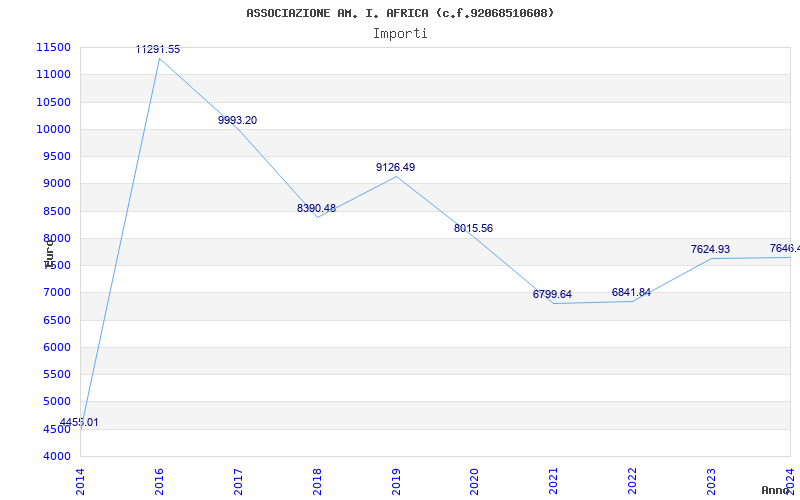
Task: Select the 9126.49 data label
Action: (395, 167)
